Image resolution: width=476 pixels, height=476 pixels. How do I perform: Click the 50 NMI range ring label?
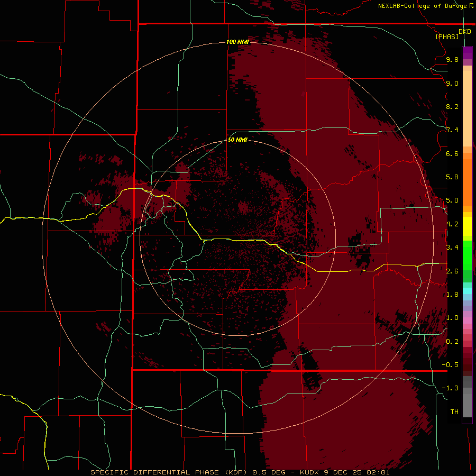click(237, 140)
